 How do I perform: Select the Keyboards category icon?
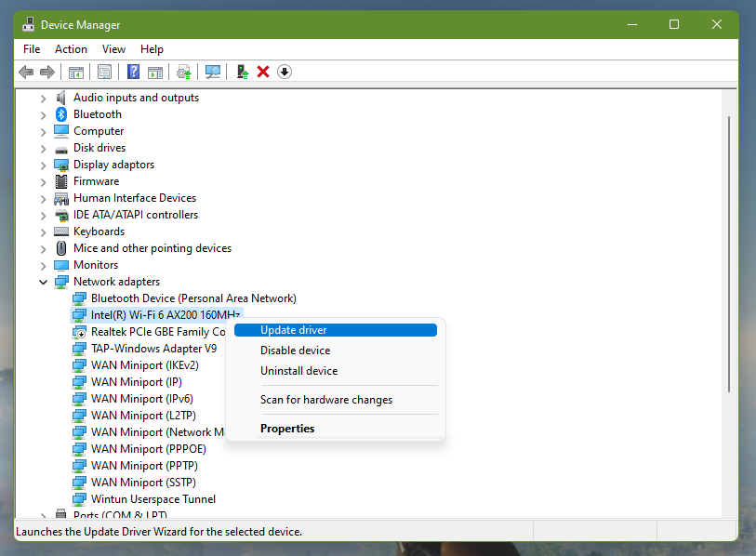[61, 232]
